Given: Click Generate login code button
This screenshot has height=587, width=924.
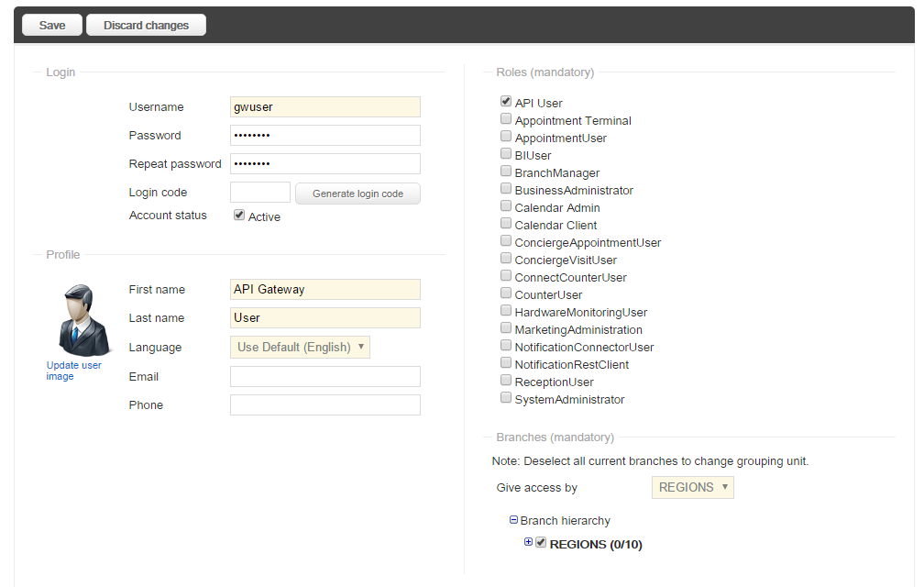Looking at the screenshot, I should 357,194.
